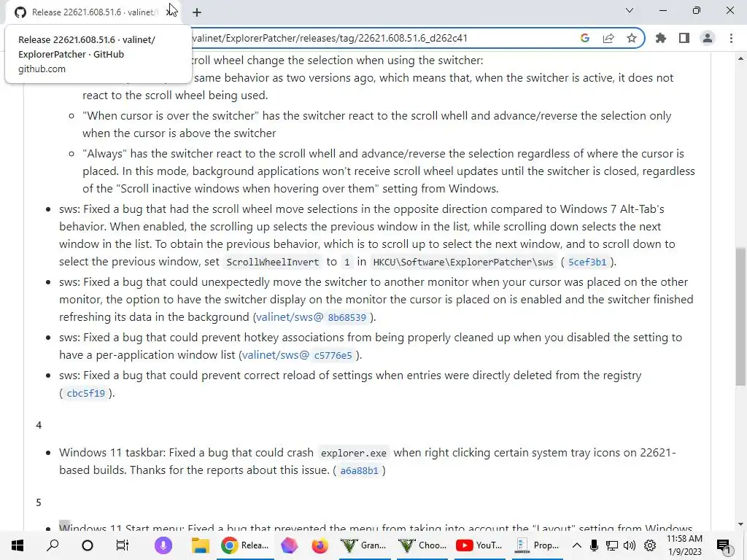This screenshot has width=747, height=560.
Task: Open Task View in taskbar
Action: (x=123, y=545)
